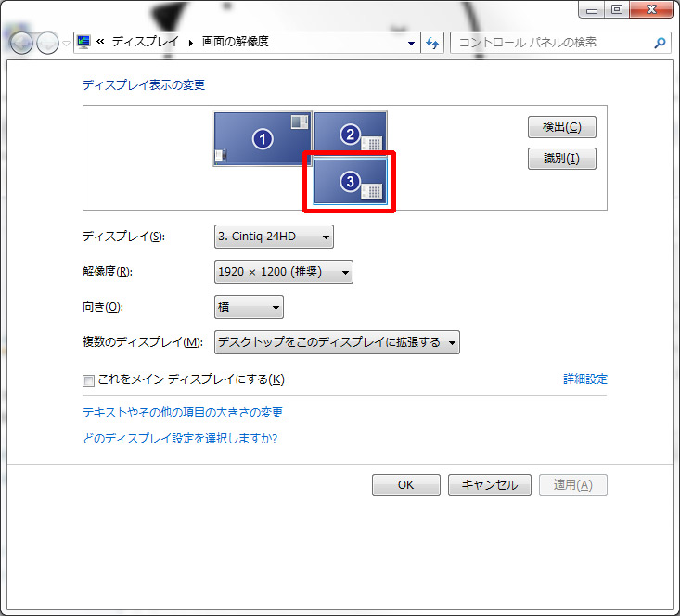
Task: Select monitor 3 in display arrangement
Action: pos(350,181)
